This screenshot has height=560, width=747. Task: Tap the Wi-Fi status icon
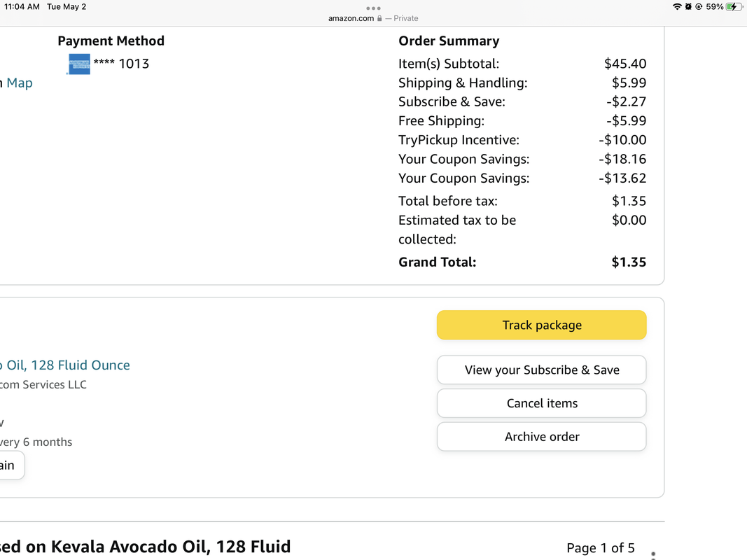click(677, 7)
